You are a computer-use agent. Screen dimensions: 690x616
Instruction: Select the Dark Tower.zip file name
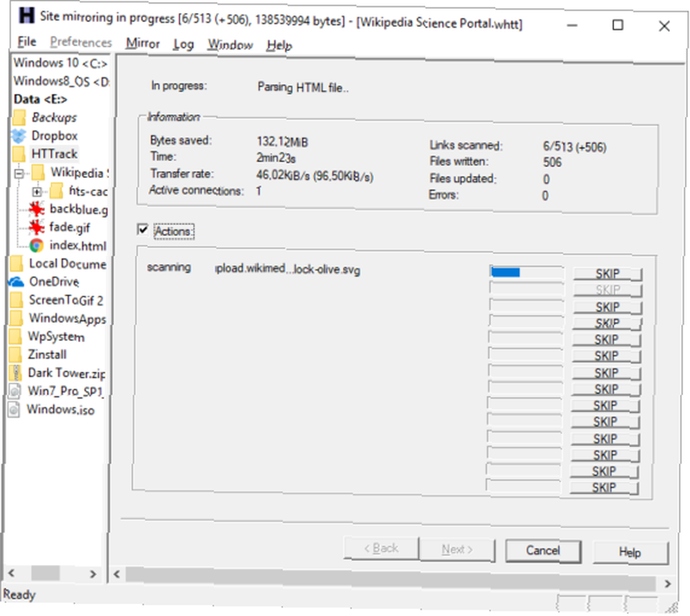tap(66, 373)
